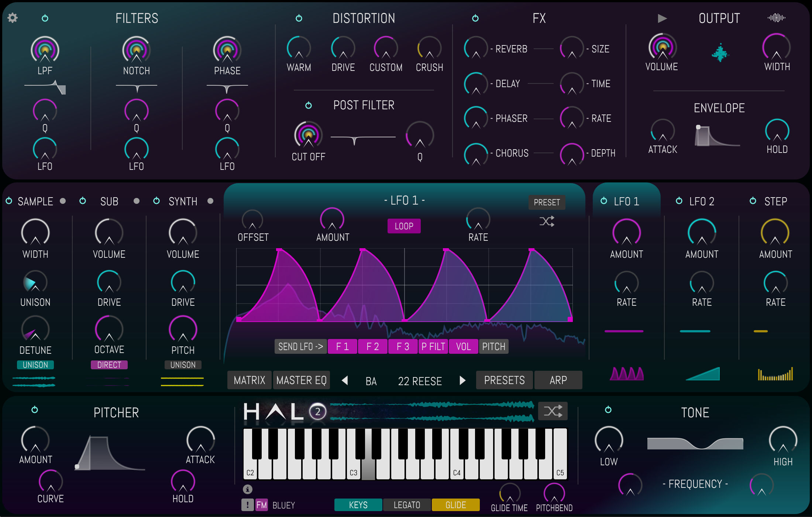Screen dimensions: 812x517
Task: Click the output waveform icon
Action: pos(776,18)
